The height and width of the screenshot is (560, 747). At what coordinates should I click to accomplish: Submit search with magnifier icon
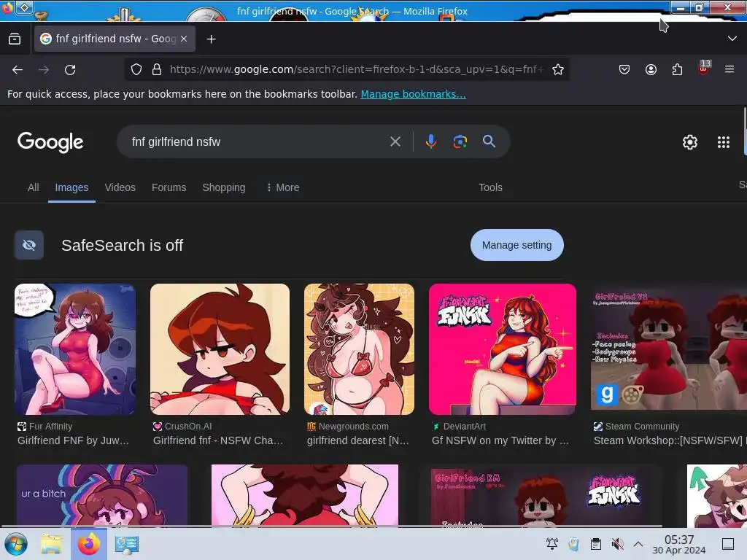pos(489,141)
